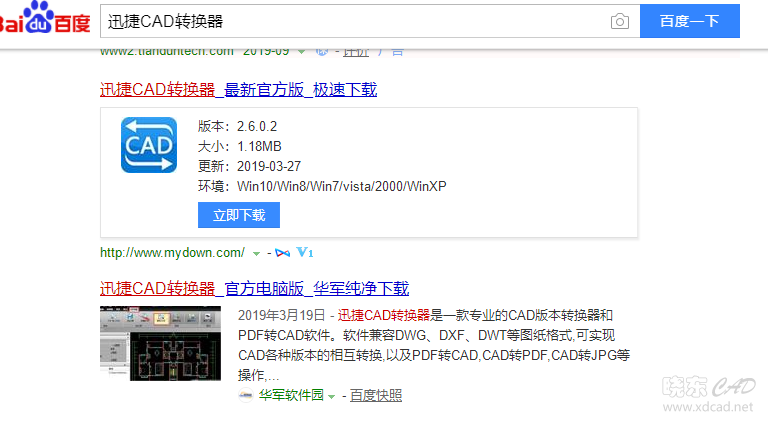Image resolution: width=768 pixels, height=422 pixels.
Task: Open camera image search in search box
Action: coord(620,21)
